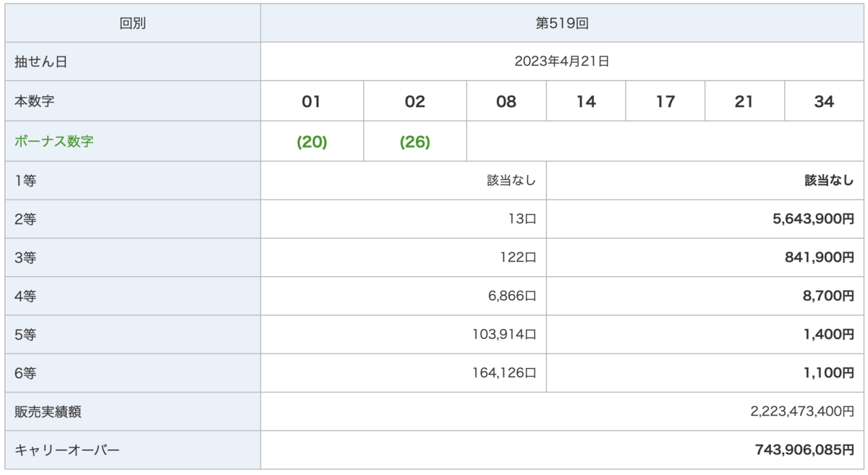The height and width of the screenshot is (475, 868).
Task: Select the 回別 label cell
Action: [x=133, y=23]
